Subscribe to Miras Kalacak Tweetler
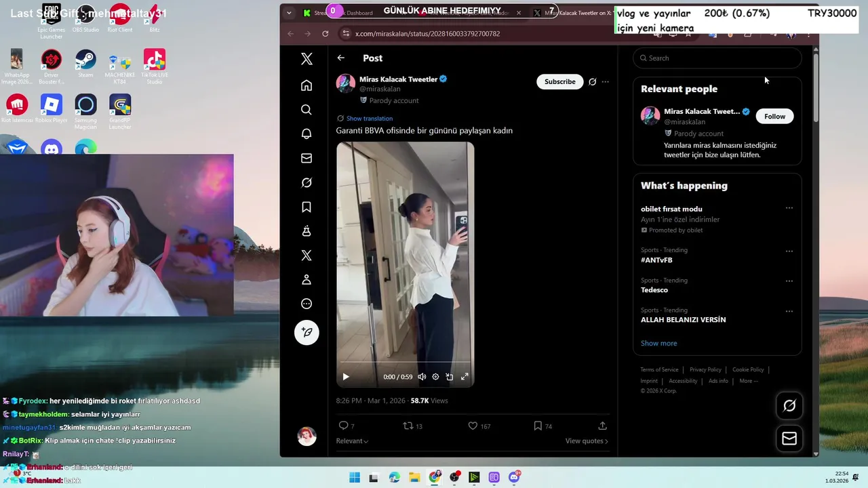 point(560,81)
